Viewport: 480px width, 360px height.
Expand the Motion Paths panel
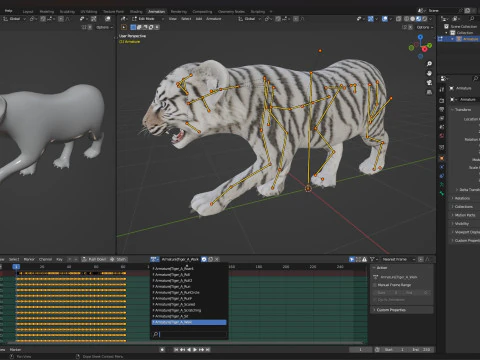[x=464, y=215]
